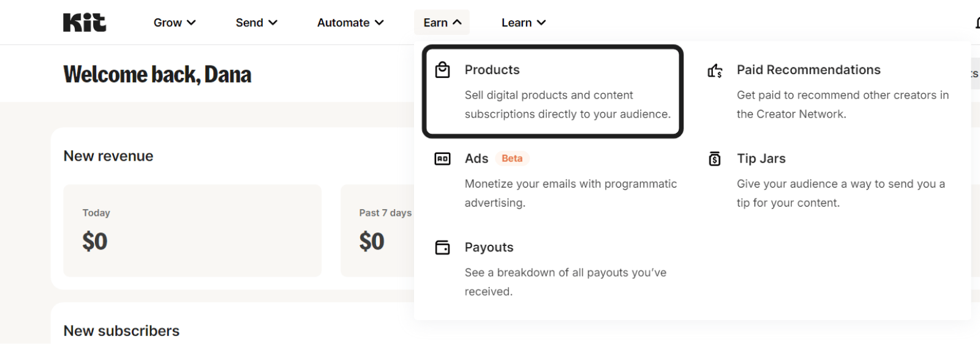Select Payouts menu entry
The height and width of the screenshot is (344, 980).
coord(489,247)
